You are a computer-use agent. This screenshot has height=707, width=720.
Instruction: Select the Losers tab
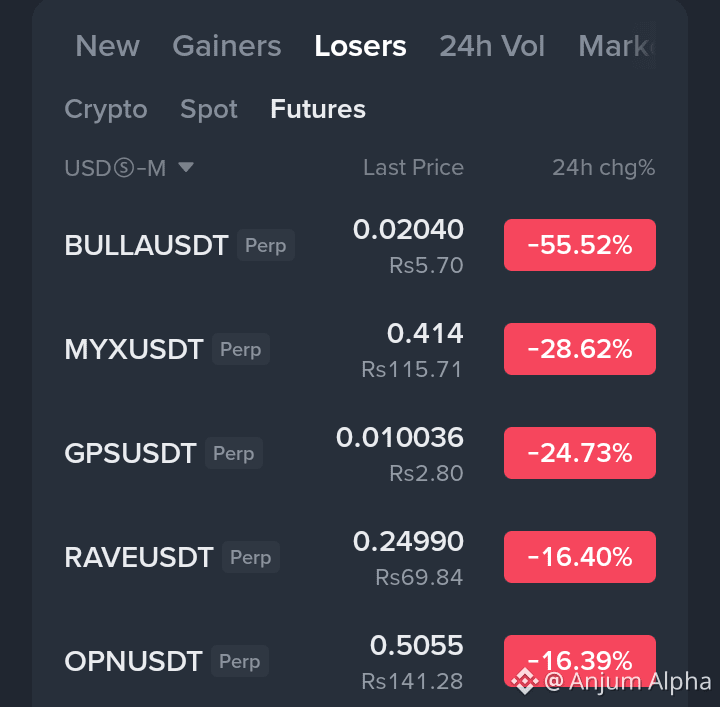coord(360,46)
